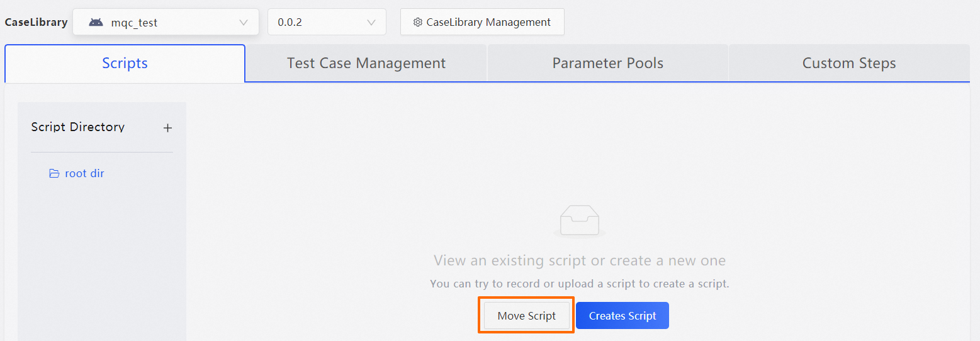
Task: Click the empty inbox tray icon
Action: pos(579,221)
